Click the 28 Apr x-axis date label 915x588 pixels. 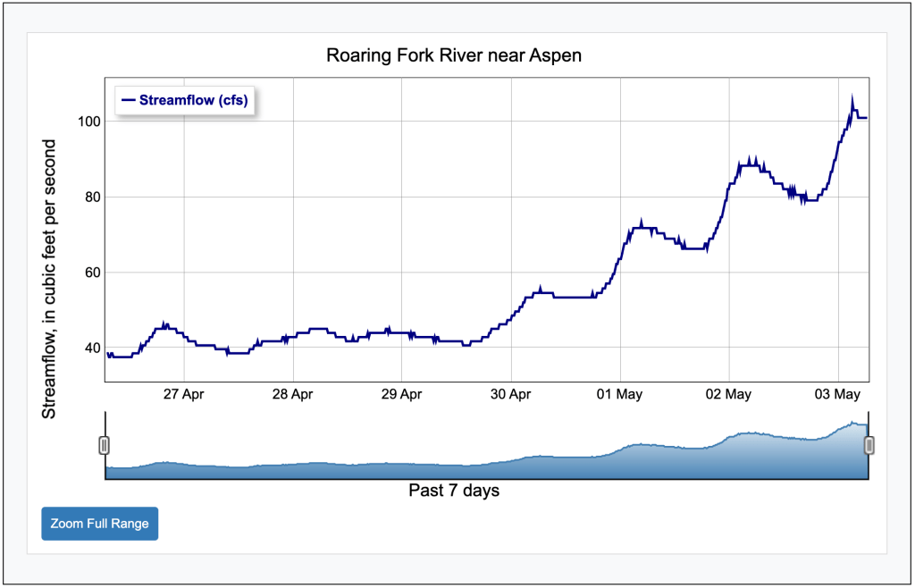click(x=293, y=393)
